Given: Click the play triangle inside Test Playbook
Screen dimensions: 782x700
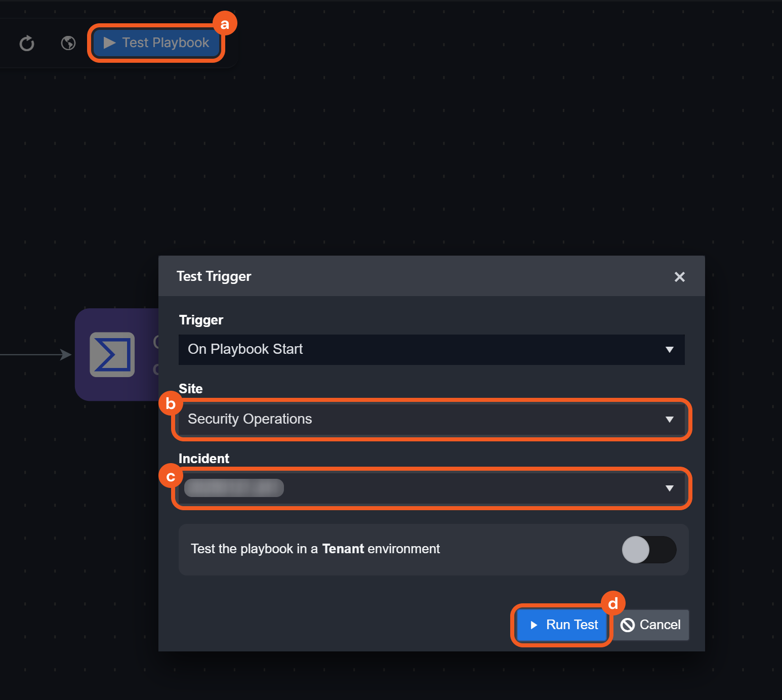Looking at the screenshot, I should coord(109,43).
